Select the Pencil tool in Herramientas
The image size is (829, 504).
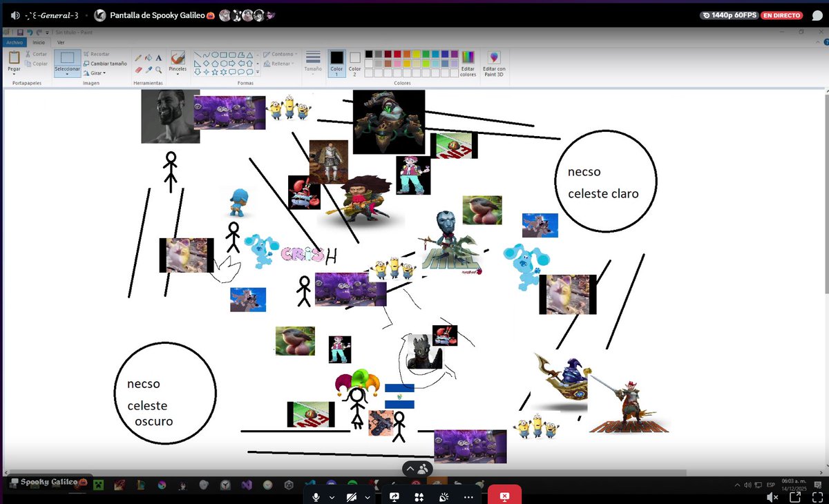138,58
